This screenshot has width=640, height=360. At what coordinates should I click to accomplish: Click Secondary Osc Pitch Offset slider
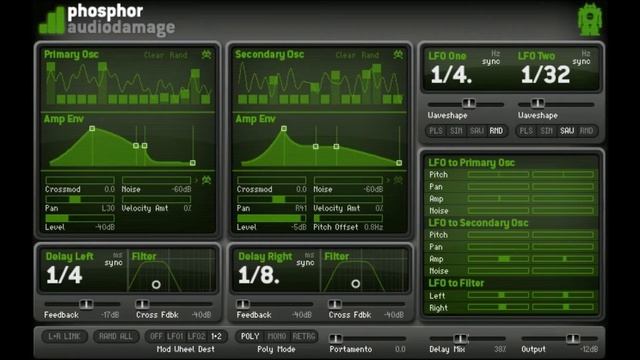[x=348, y=218]
